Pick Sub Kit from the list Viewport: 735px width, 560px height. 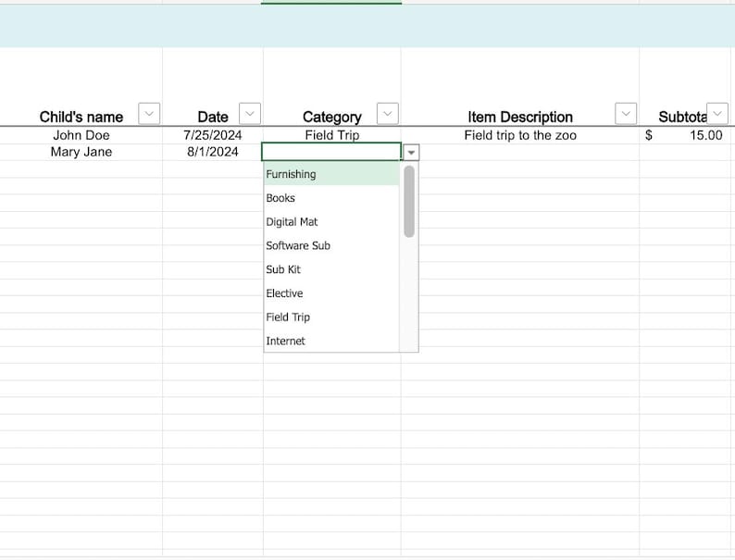point(331,269)
